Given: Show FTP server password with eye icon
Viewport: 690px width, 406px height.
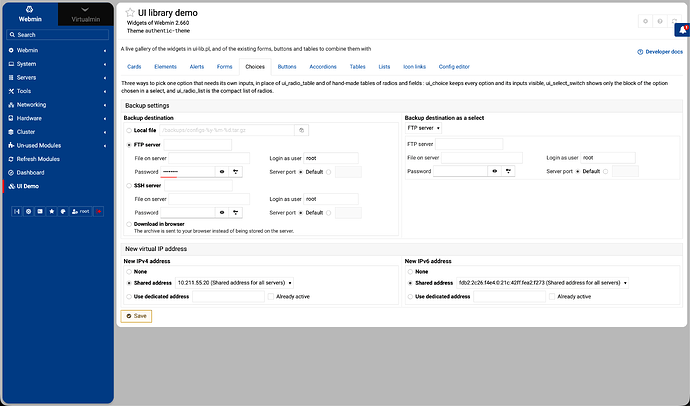Looking at the screenshot, I should click(222, 172).
